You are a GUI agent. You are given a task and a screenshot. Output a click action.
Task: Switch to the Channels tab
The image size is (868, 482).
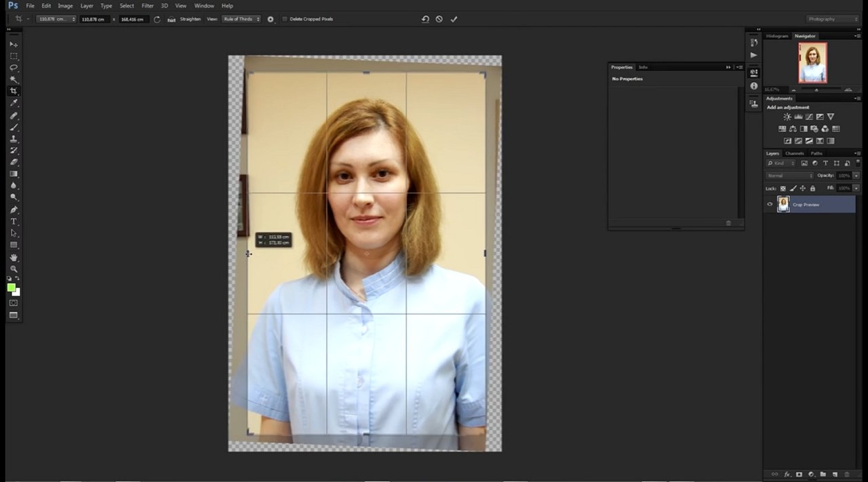pos(795,153)
